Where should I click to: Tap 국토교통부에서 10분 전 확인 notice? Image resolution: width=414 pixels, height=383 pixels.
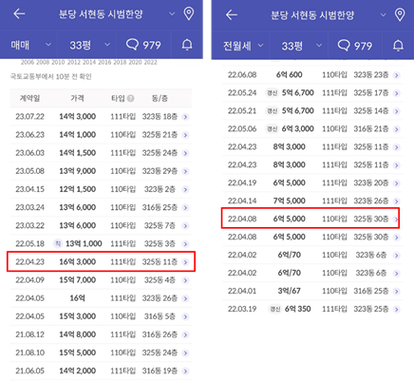pyautogui.click(x=51, y=77)
